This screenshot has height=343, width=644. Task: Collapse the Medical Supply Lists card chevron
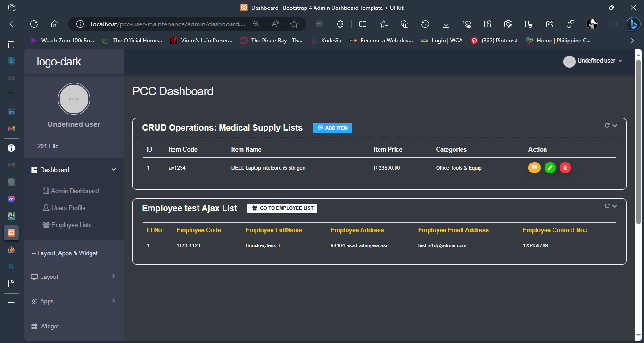[x=615, y=126]
